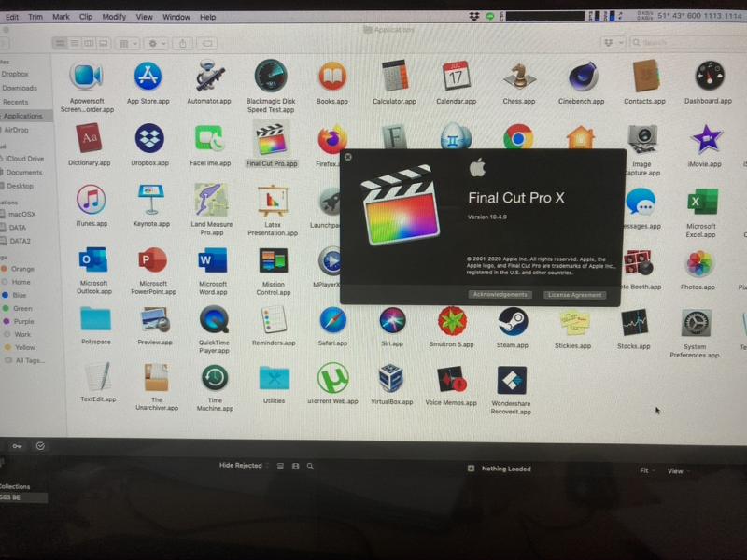Click the License Agreement button
Viewport: 747px width, 560px height.
click(x=575, y=295)
